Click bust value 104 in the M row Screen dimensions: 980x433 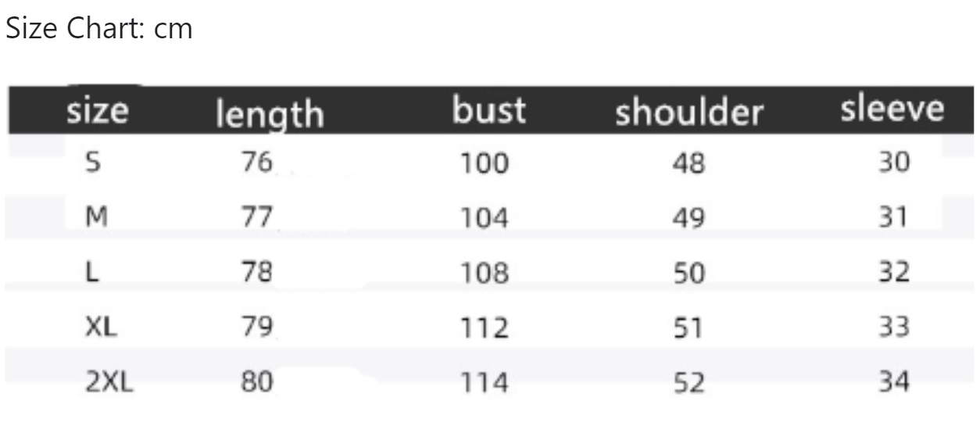[x=484, y=218]
